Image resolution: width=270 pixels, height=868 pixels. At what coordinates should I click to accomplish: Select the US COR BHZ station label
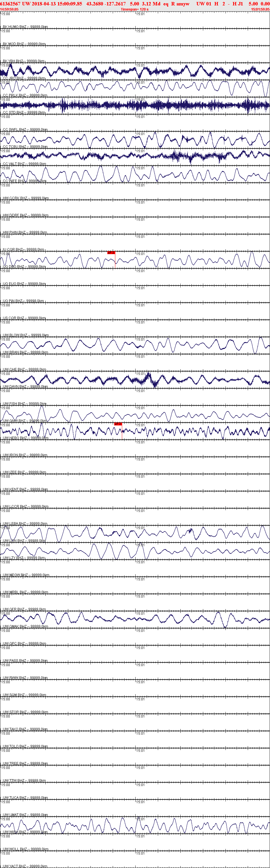coord(24,318)
